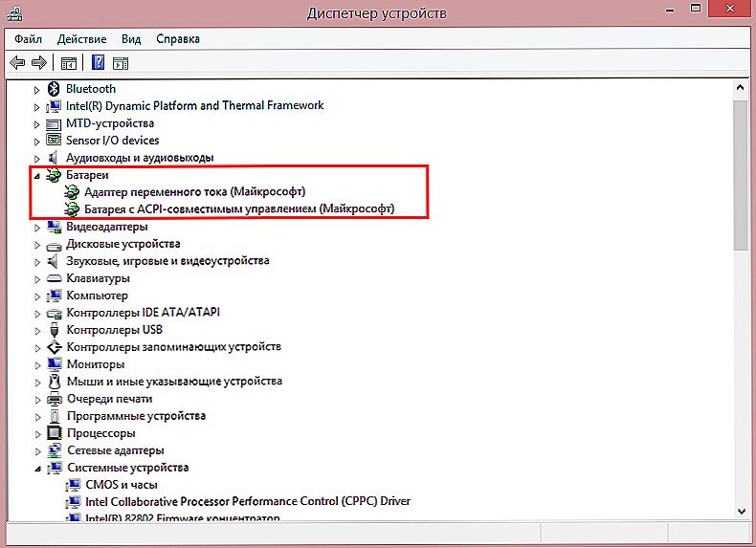Click the Батареи battery category icon

[54, 175]
